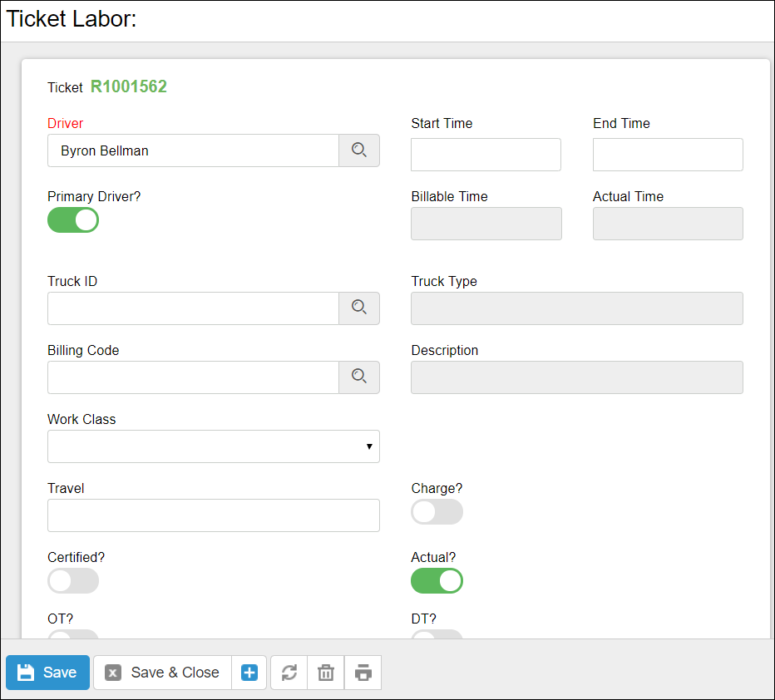
Task: Click the Save & Close button
Action: 163,673
